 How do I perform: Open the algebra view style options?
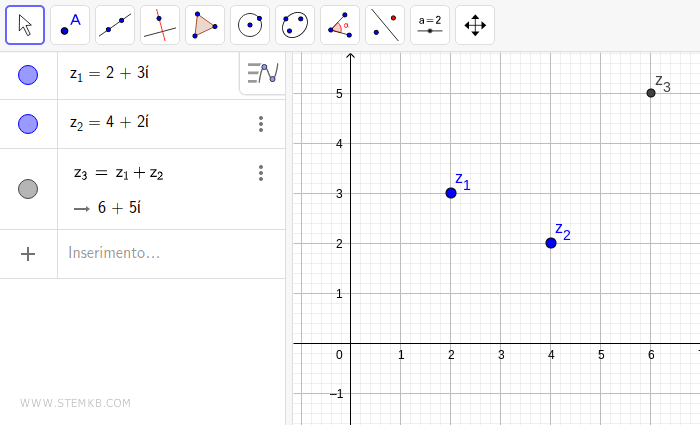click(x=262, y=73)
